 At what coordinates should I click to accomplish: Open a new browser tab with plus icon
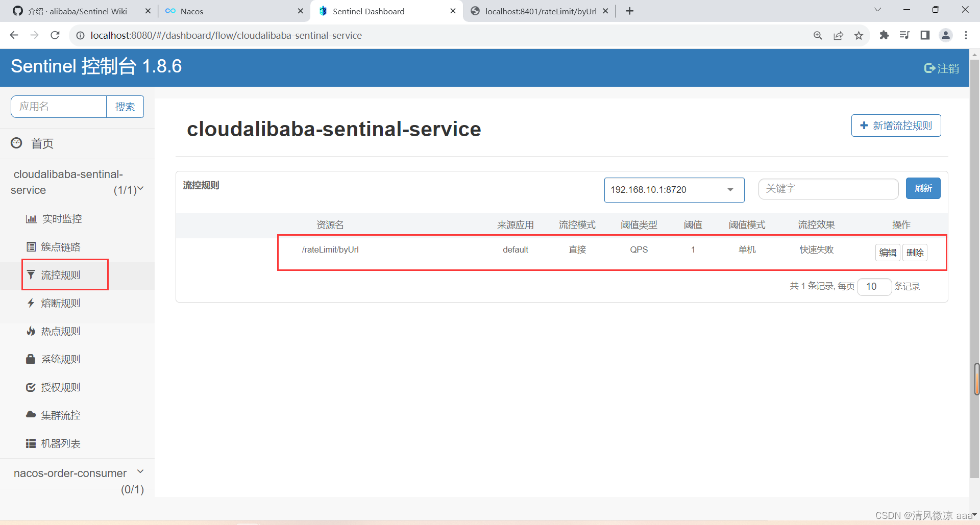click(x=630, y=11)
